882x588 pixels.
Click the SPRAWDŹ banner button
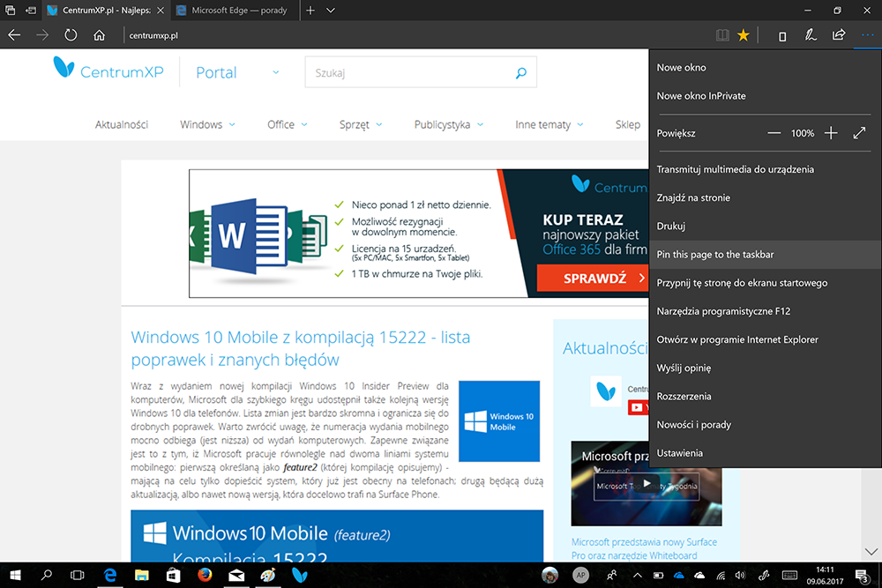[x=593, y=278]
